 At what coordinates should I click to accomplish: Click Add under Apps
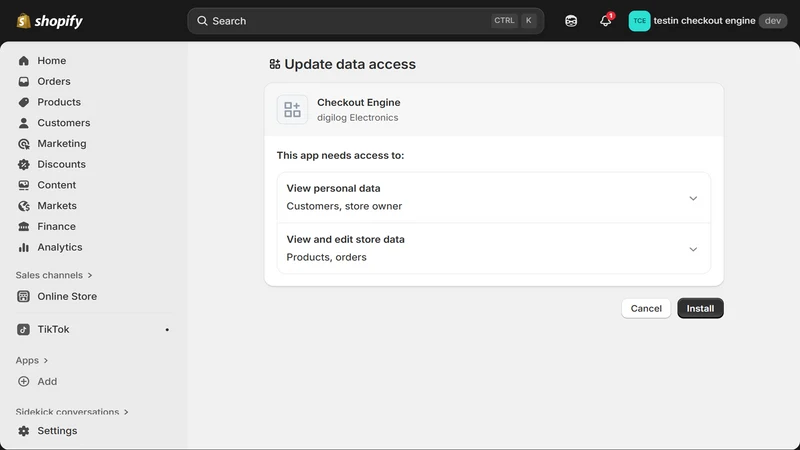point(47,382)
